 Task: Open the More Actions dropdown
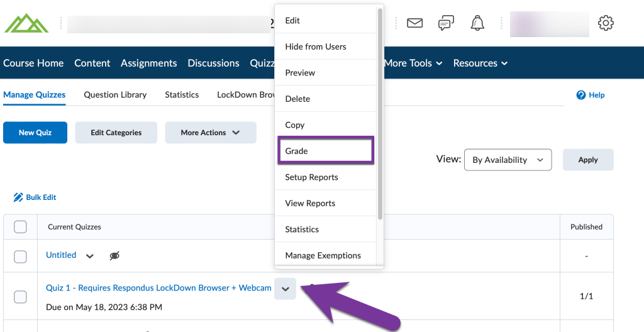pos(211,133)
